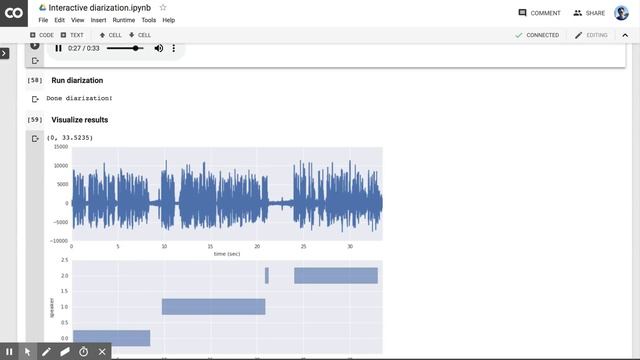Click the CONNECTED runtime status
Screen dimensions: 640x360
tap(537, 35)
